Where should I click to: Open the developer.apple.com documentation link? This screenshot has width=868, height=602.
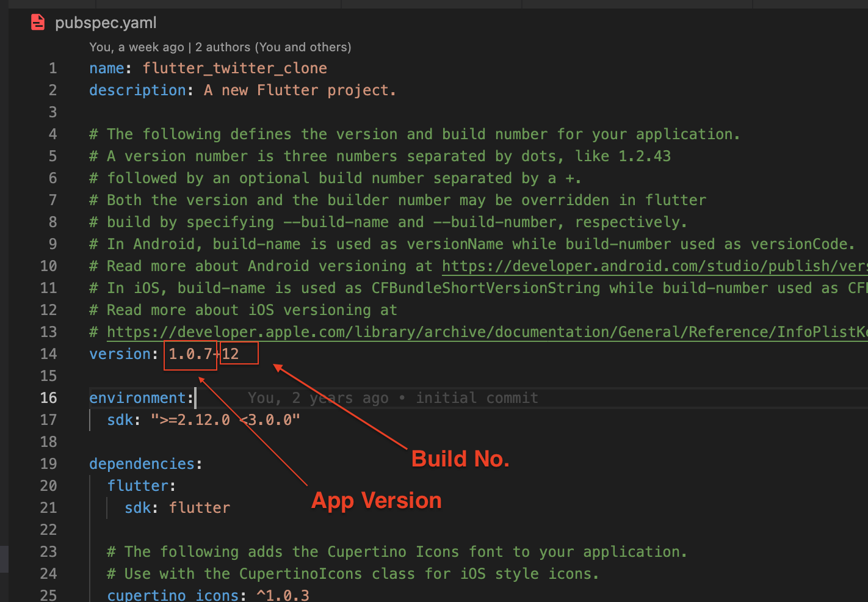pyautogui.click(x=487, y=332)
